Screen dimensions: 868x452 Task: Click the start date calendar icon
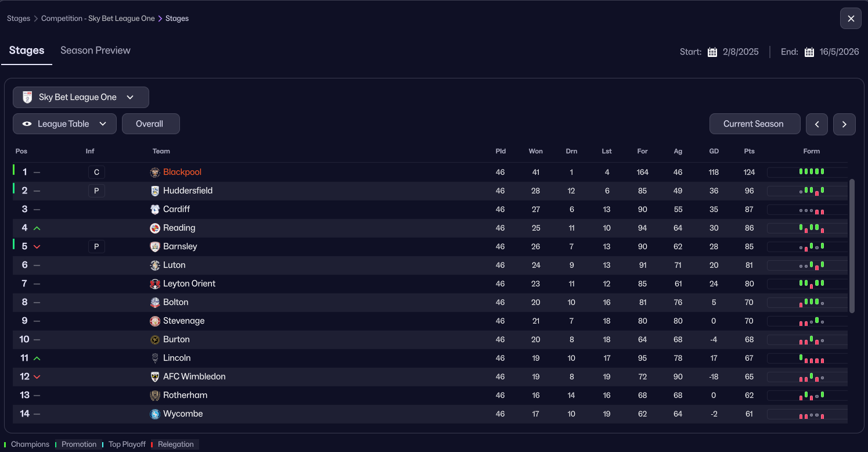pos(712,52)
